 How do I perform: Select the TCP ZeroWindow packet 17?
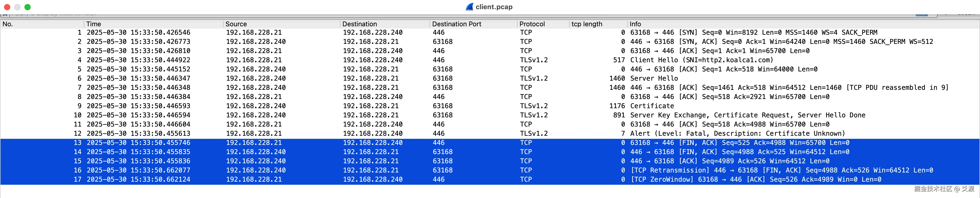(x=490, y=179)
